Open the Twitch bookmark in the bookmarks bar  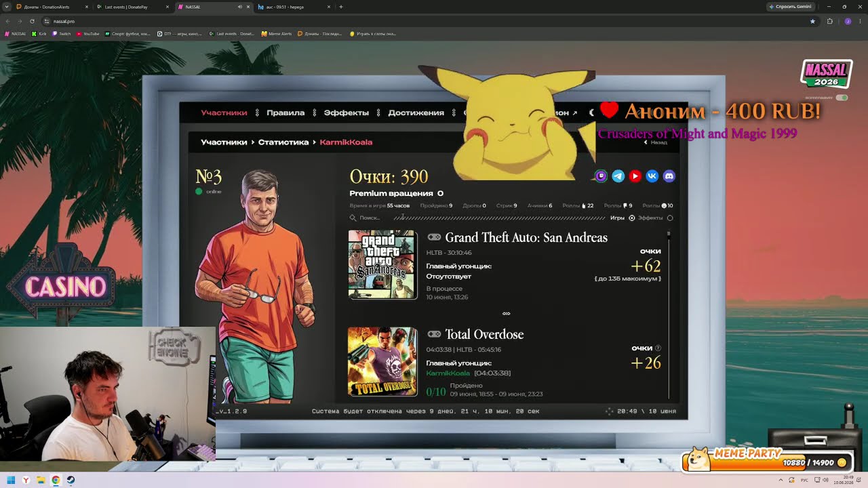[62, 33]
